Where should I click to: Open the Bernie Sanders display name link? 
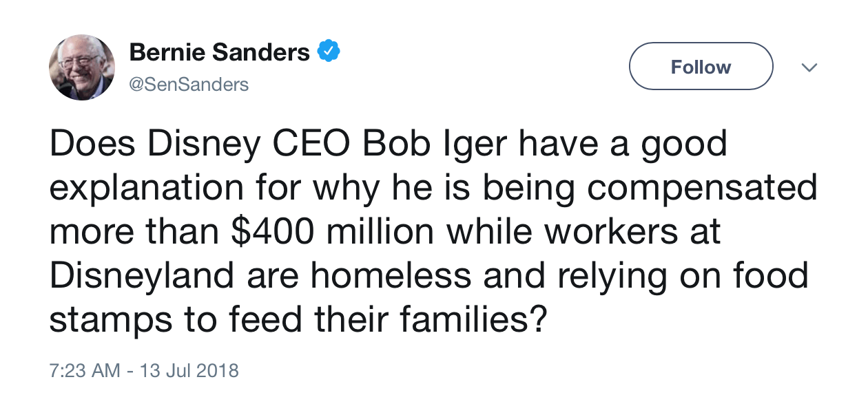pyautogui.click(x=220, y=52)
